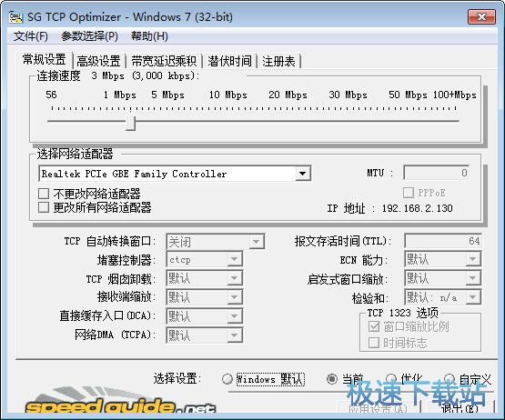505x420 pixels.
Task: Expand the TCP 自动转换窗口 dropdown
Action: coord(257,242)
